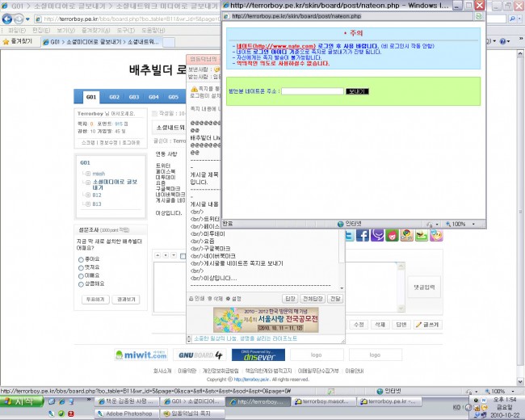Click the Naver bookmark share icon
Viewport: 525px width, 420px height.
(421, 235)
